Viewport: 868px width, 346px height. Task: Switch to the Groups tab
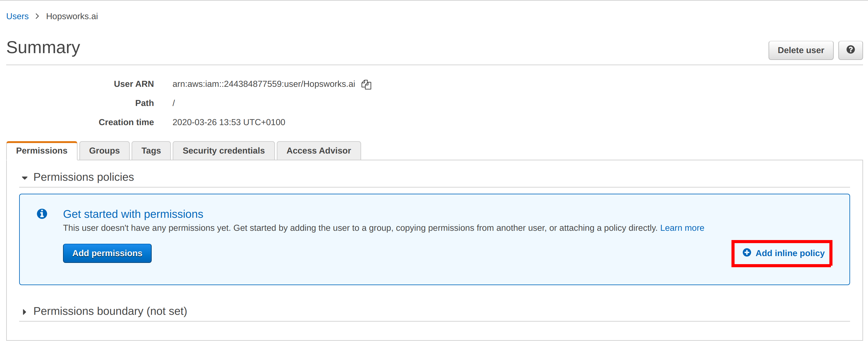point(104,150)
